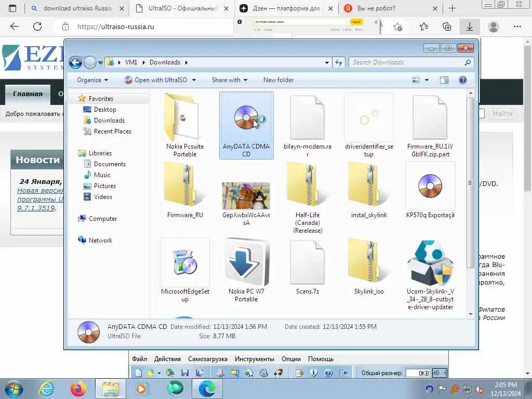The width and height of the screenshot is (532, 399).
Task: Open the Действия menu in UltraISO
Action: point(167,359)
